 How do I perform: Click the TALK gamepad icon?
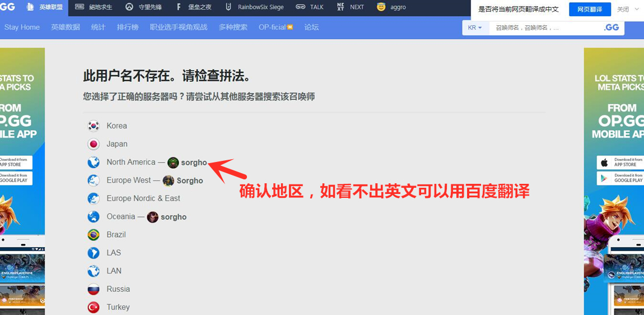click(300, 7)
